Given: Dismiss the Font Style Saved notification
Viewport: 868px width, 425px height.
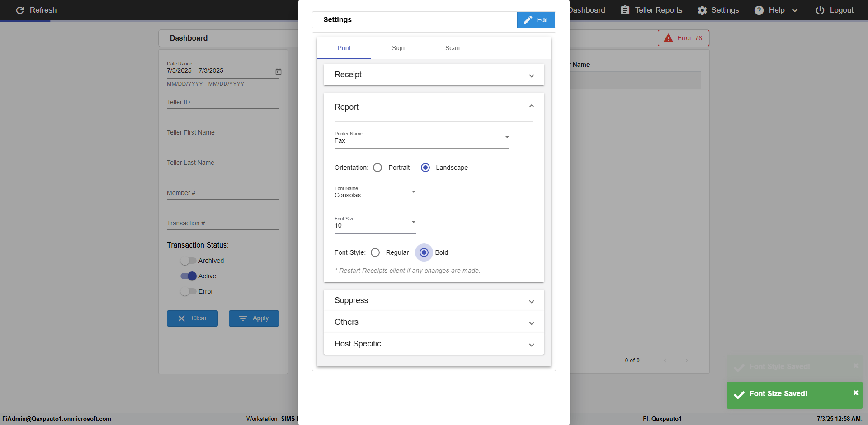Looking at the screenshot, I should coord(855,366).
